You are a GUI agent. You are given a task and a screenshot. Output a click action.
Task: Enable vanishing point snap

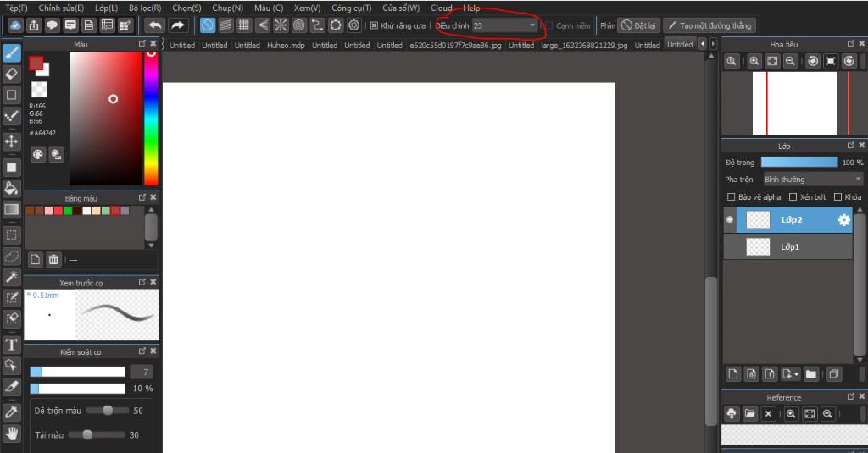263,25
